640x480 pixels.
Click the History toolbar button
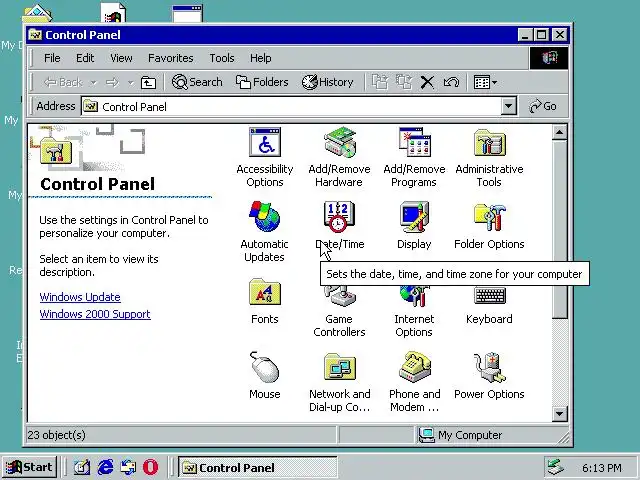(x=327, y=82)
